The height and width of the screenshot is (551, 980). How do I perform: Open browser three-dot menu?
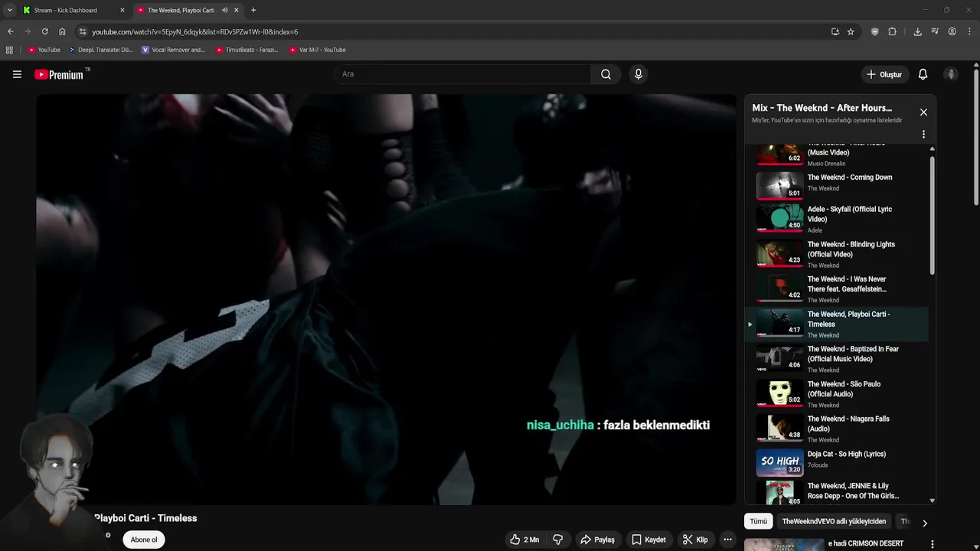click(x=969, y=31)
